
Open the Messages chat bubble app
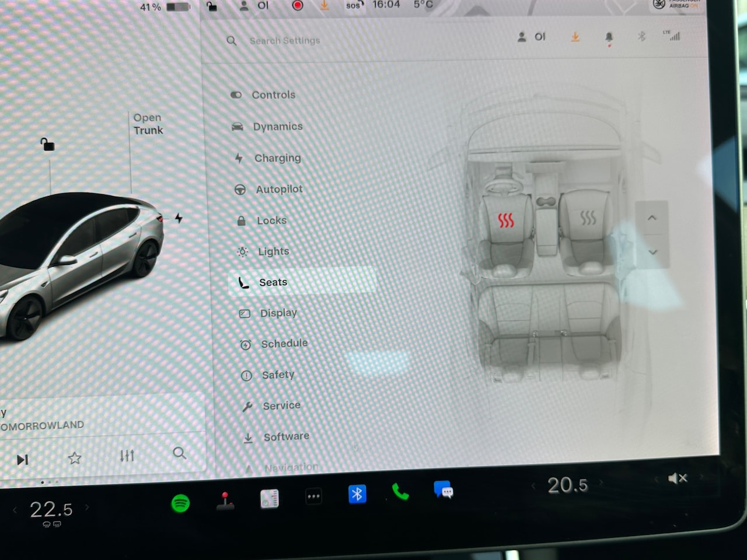pyautogui.click(x=444, y=490)
